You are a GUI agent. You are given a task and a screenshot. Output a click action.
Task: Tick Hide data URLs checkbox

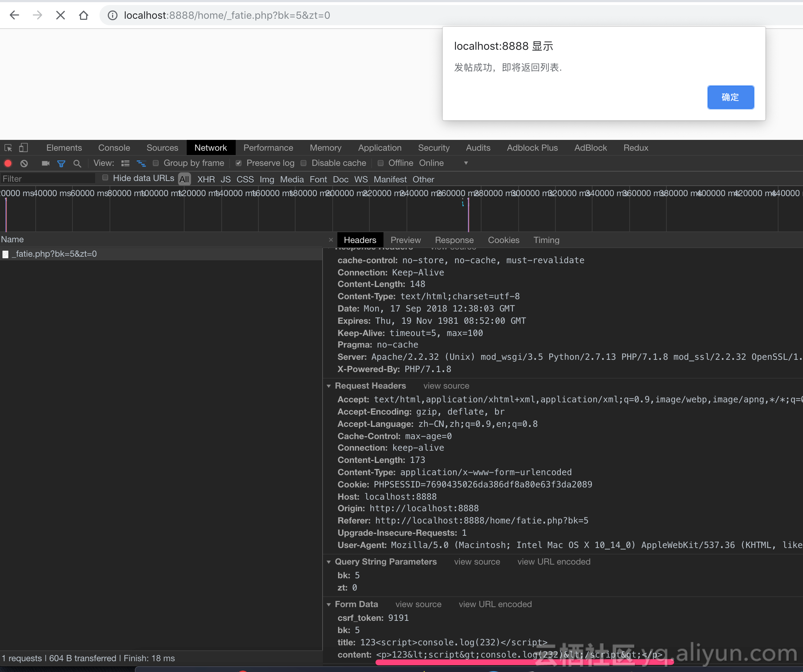105,177
